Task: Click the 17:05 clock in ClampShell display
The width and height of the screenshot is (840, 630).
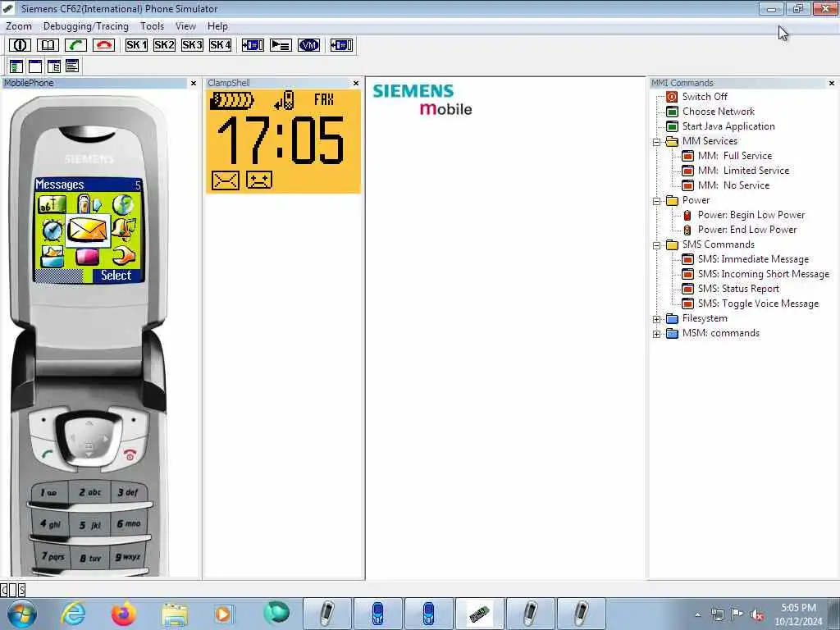Action: pyautogui.click(x=281, y=141)
